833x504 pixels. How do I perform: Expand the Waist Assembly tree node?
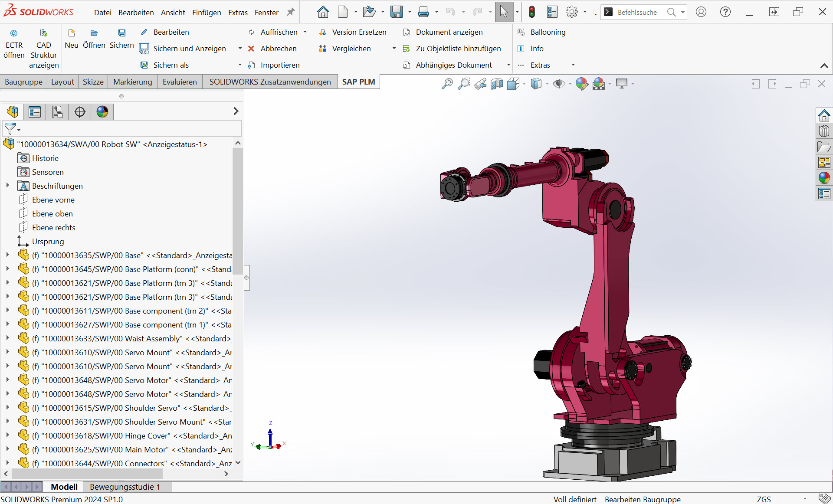[x=7, y=338]
